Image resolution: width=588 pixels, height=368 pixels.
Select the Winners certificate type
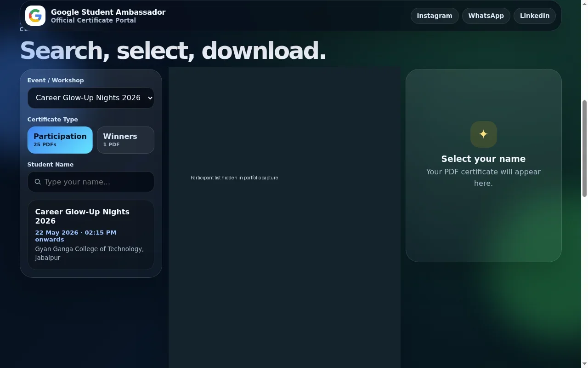pyautogui.click(x=125, y=140)
